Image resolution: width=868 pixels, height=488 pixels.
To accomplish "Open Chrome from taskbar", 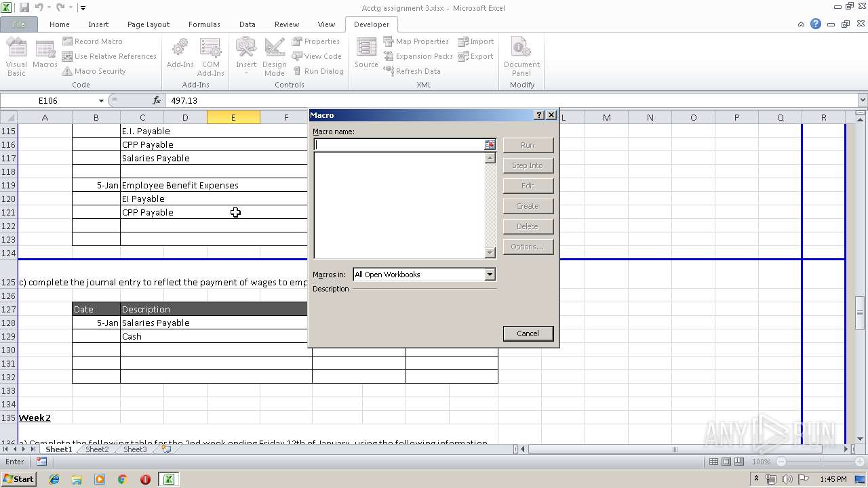I will [122, 479].
